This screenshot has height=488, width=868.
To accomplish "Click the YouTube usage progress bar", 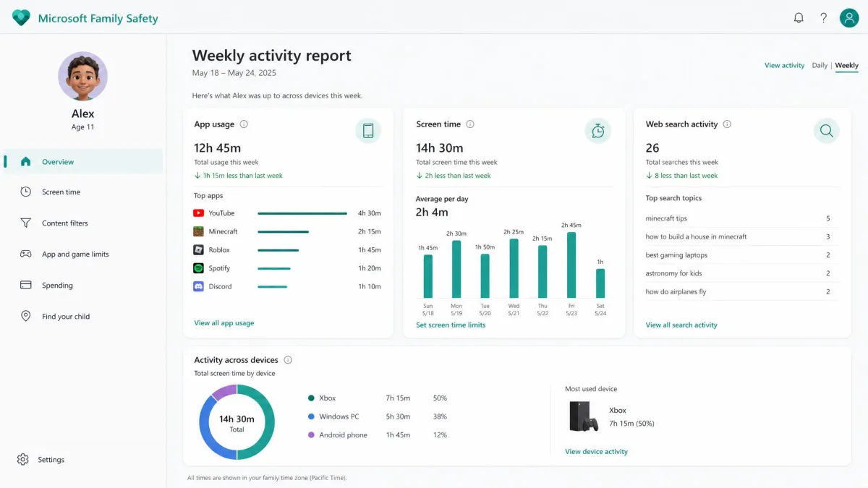I will [302, 213].
